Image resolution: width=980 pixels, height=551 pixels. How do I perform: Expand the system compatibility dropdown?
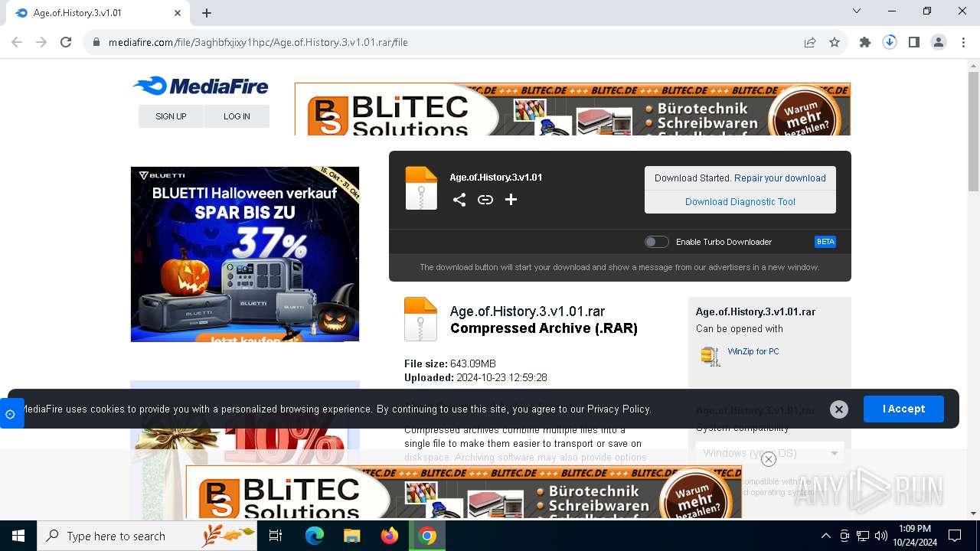769,453
